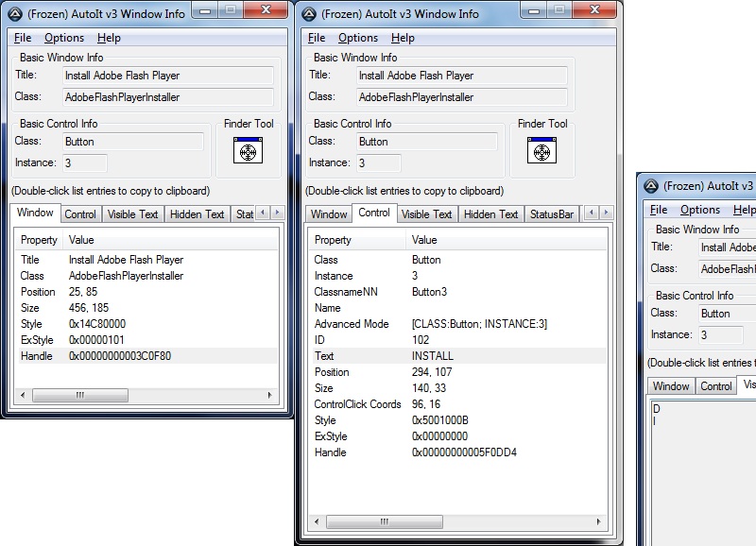Switch to Visible Text tab in left window

[x=132, y=214]
